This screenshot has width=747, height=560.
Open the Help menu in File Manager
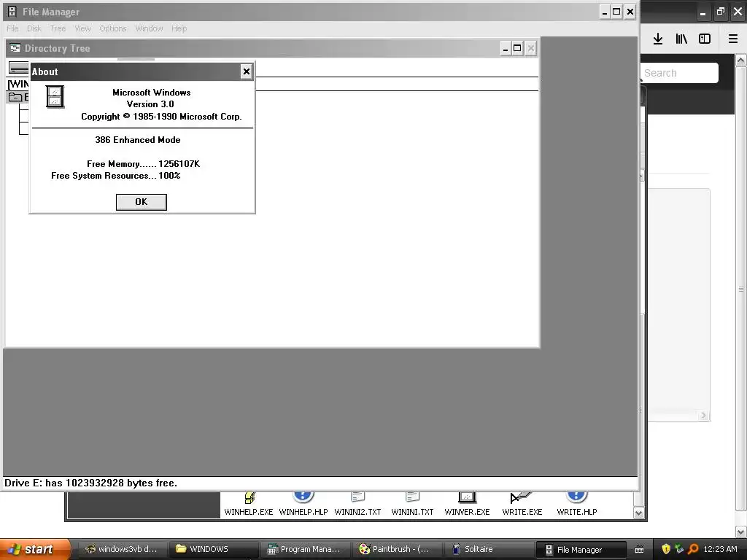[x=179, y=28]
